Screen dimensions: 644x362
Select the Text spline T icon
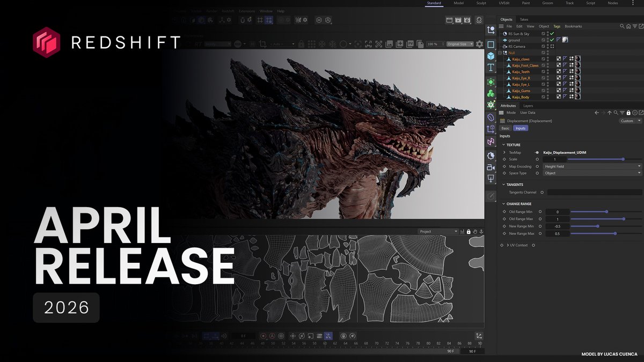pos(491,68)
